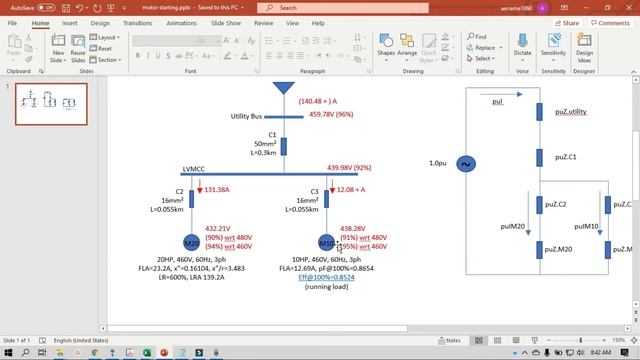Click the Dictate microphone icon

[522, 41]
